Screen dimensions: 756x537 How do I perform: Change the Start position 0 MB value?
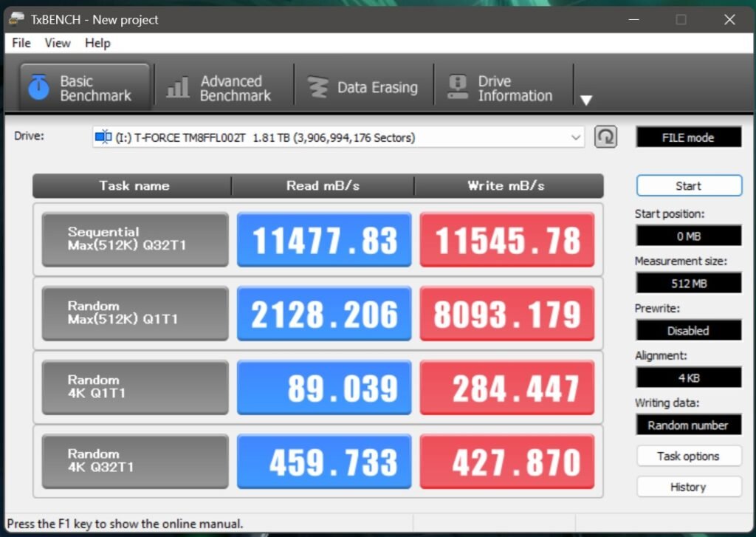(689, 236)
